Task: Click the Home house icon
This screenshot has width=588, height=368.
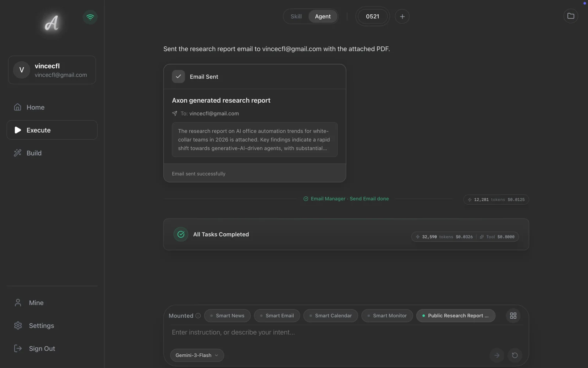Action: [x=17, y=107]
